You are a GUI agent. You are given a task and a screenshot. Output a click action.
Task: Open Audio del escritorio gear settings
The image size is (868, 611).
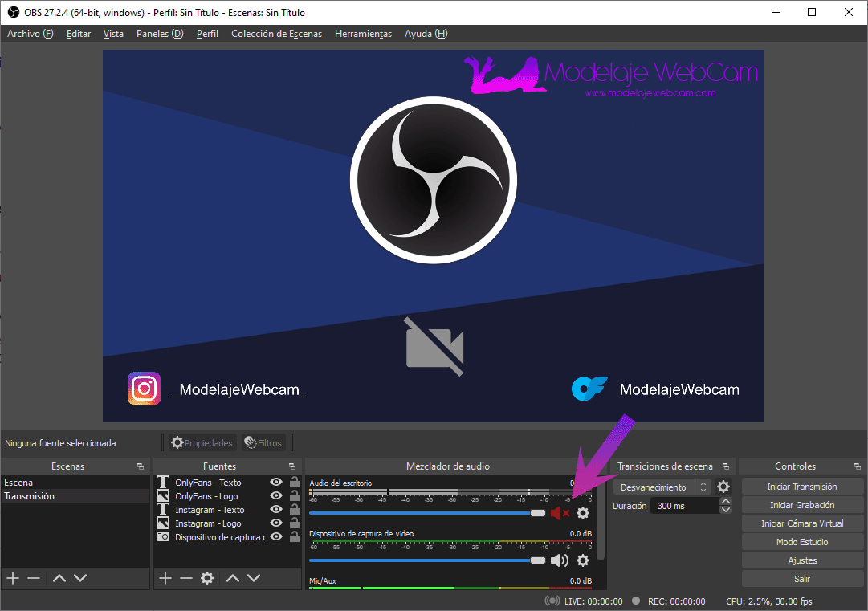583,513
